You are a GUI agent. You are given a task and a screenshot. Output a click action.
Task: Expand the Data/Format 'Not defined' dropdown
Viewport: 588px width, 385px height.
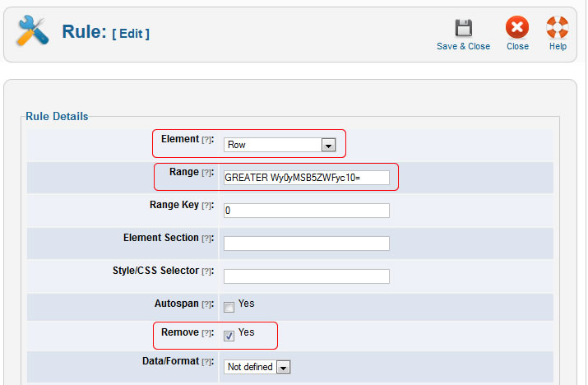point(257,367)
